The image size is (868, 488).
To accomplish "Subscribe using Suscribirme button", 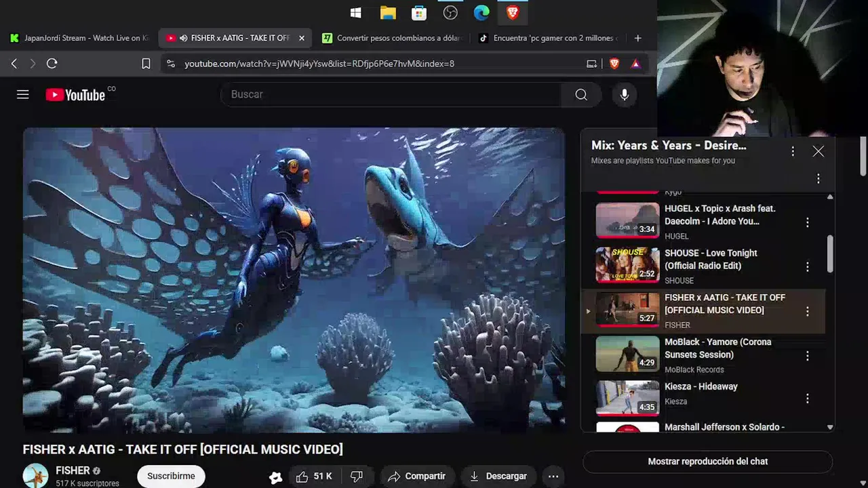I will [171, 476].
